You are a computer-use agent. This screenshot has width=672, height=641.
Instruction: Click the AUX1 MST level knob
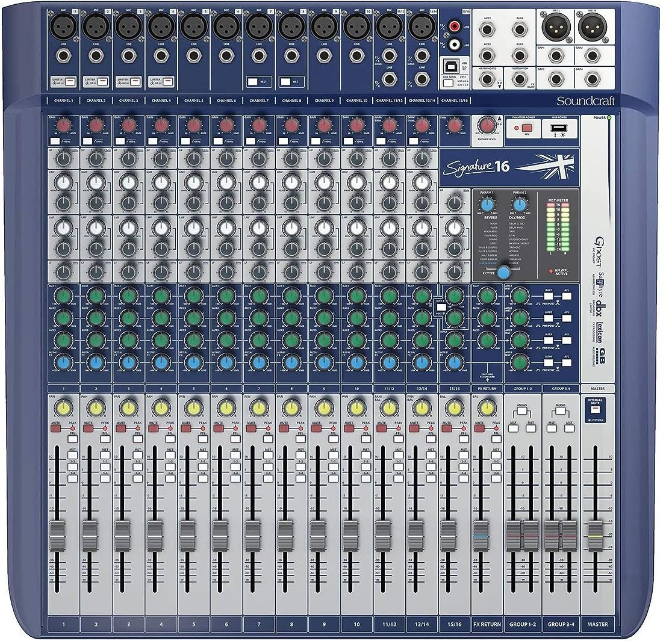[x=520, y=297]
